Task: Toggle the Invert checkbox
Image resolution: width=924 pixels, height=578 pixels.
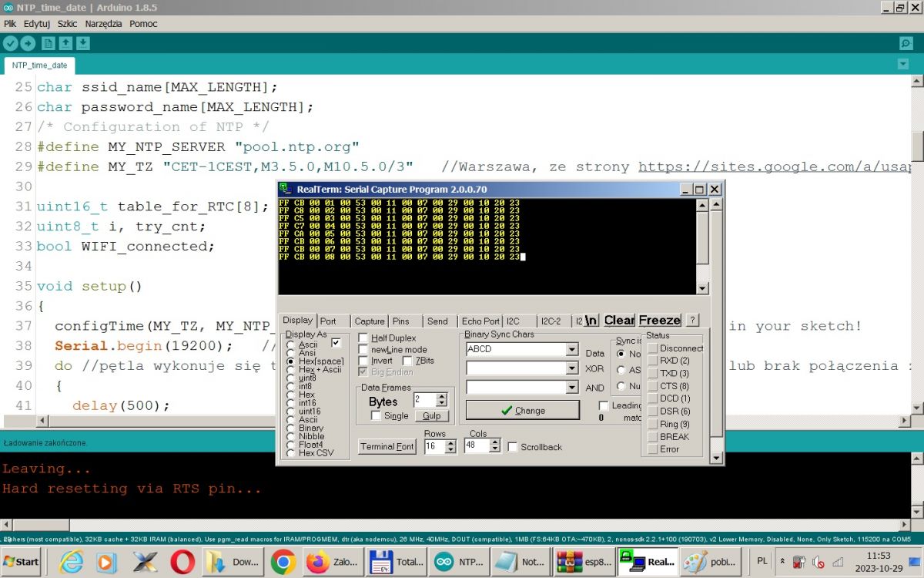Action: [363, 361]
